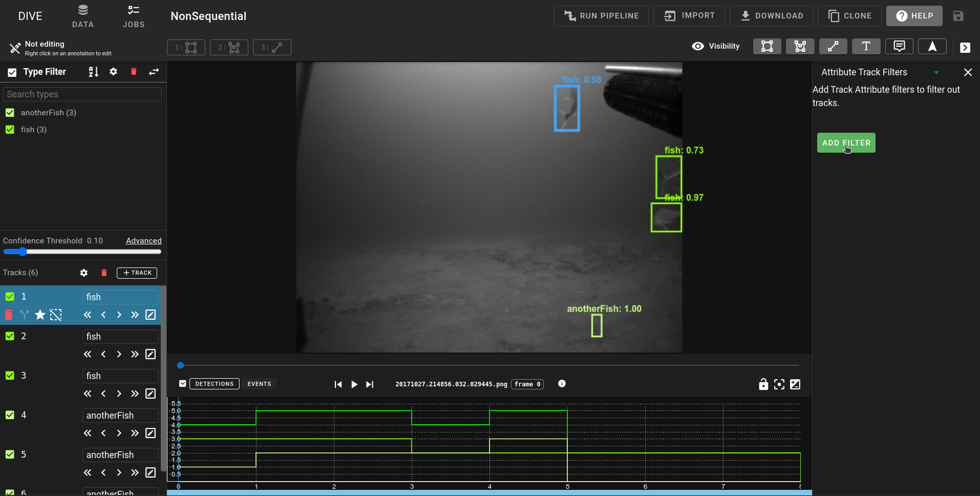This screenshot has height=496, width=980.
Task: Toggle track 3 checkbox
Action: point(10,376)
